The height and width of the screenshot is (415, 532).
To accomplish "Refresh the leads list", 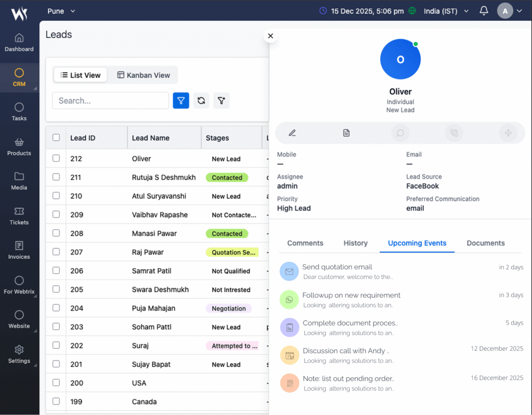I will (201, 101).
